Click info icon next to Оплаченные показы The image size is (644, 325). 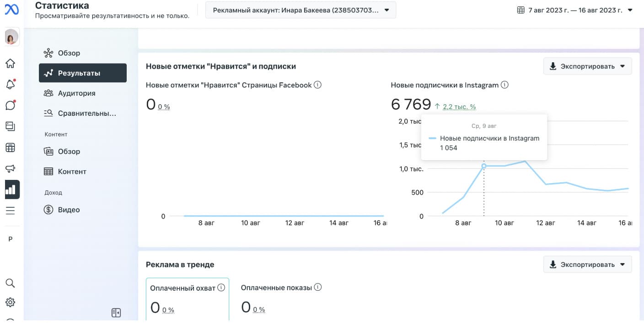318,287
